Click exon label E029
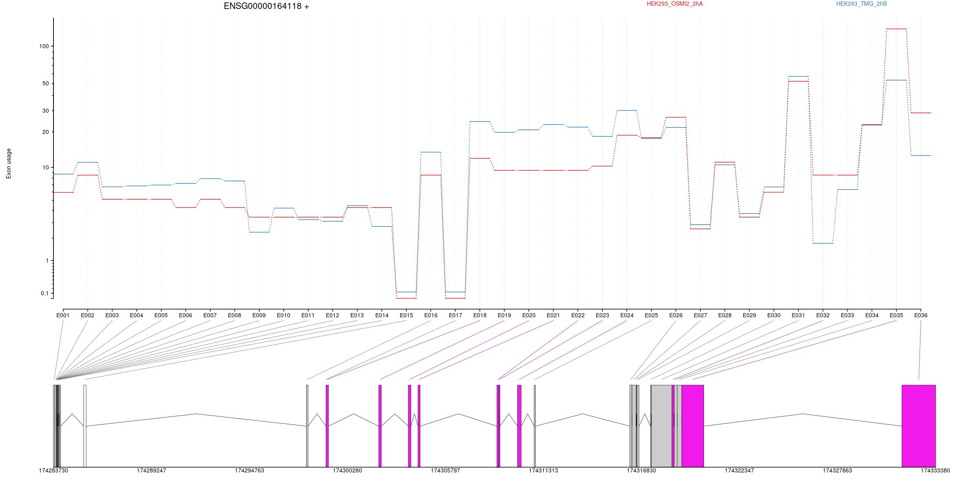980x490 pixels. 749,315
